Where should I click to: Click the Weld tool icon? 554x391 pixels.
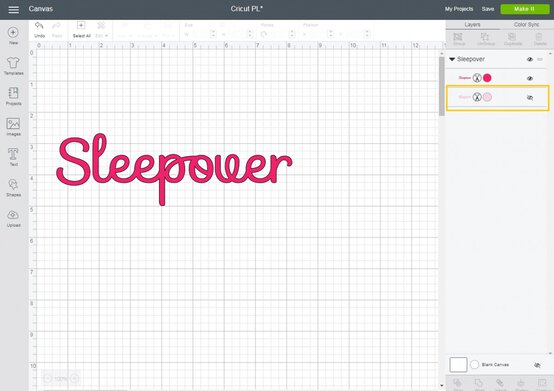click(x=479, y=384)
